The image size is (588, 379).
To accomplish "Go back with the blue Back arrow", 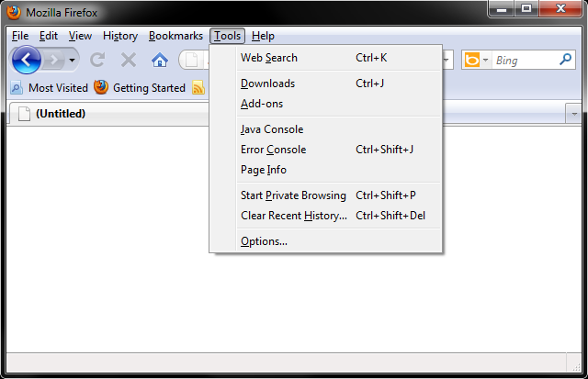I will click(27, 60).
